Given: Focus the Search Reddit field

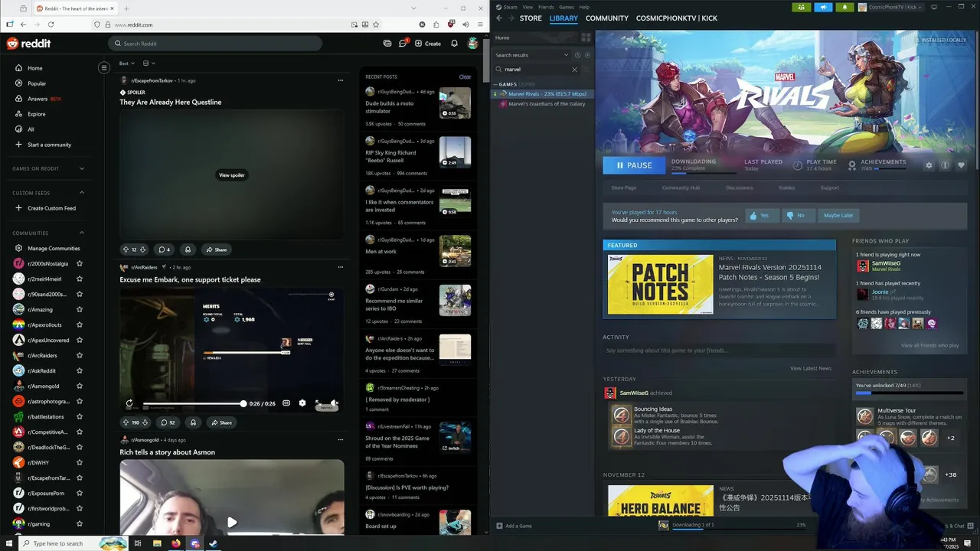Looking at the screenshot, I should click(x=214, y=44).
